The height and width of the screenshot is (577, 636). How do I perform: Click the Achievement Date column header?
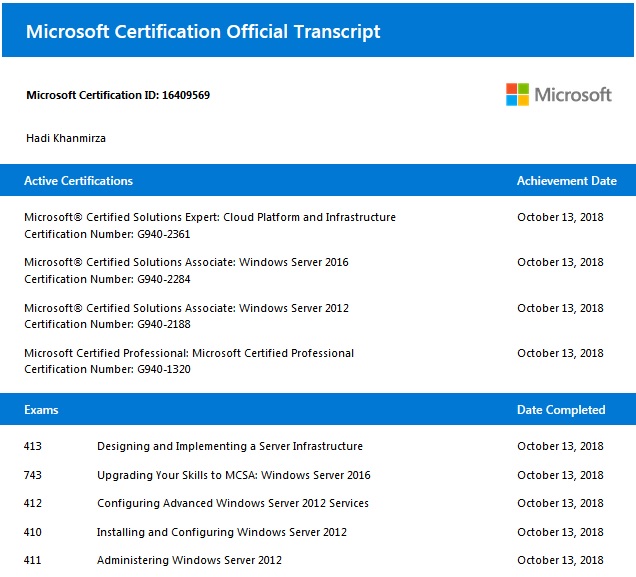coord(566,181)
